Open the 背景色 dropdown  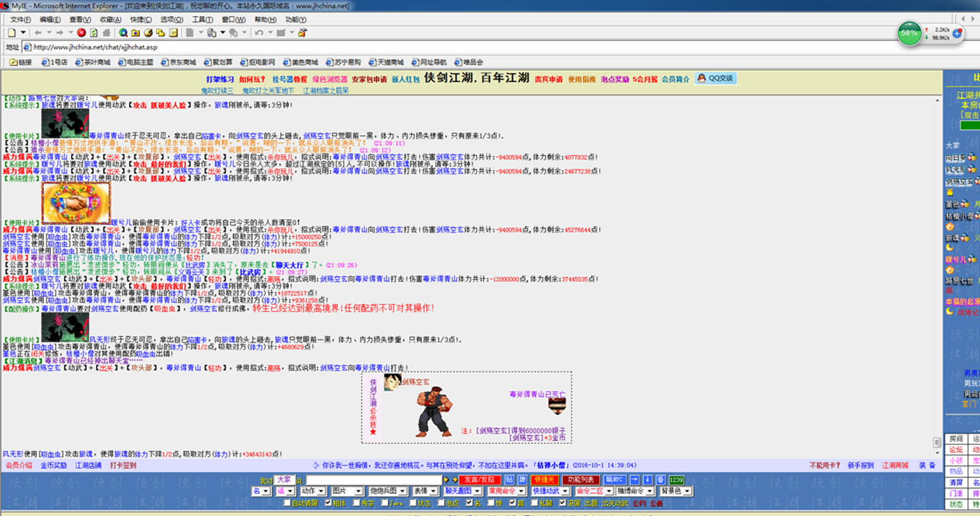pos(676,491)
